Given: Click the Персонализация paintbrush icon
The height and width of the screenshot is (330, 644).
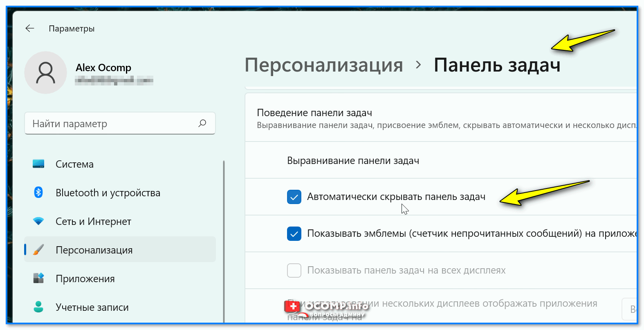Looking at the screenshot, I should coord(38,249).
